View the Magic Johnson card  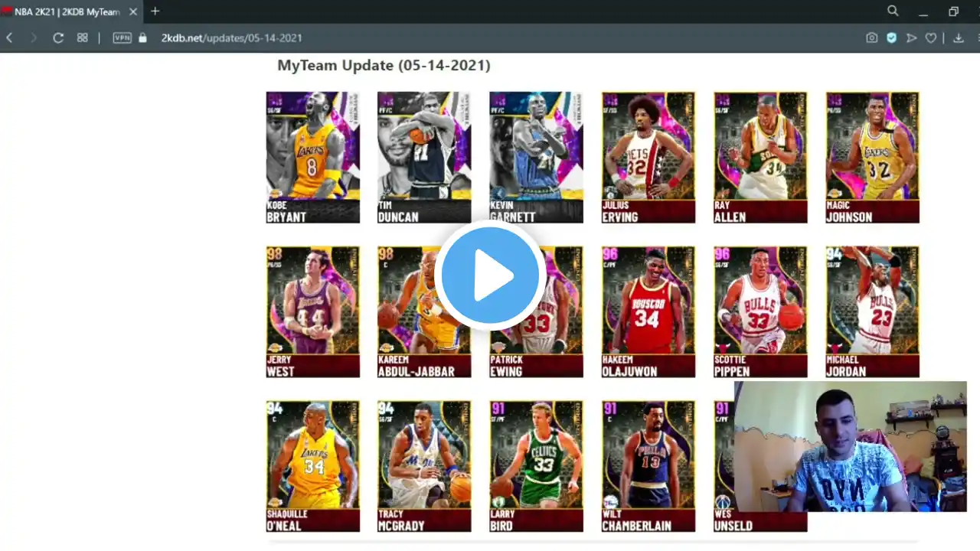tap(872, 158)
